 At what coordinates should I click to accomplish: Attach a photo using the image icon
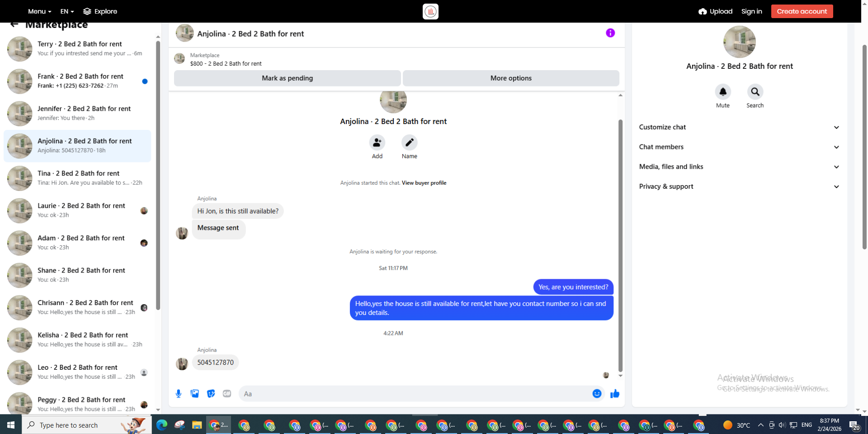195,394
